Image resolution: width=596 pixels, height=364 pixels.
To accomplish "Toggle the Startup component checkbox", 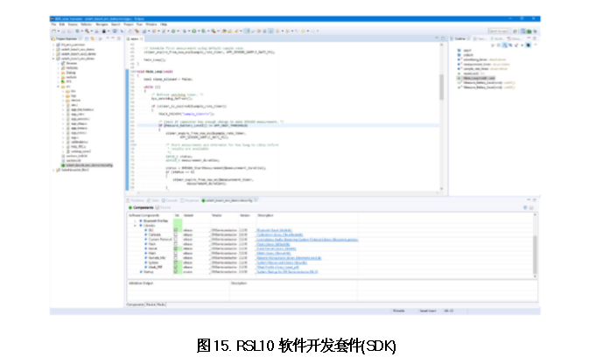I will point(176,271).
